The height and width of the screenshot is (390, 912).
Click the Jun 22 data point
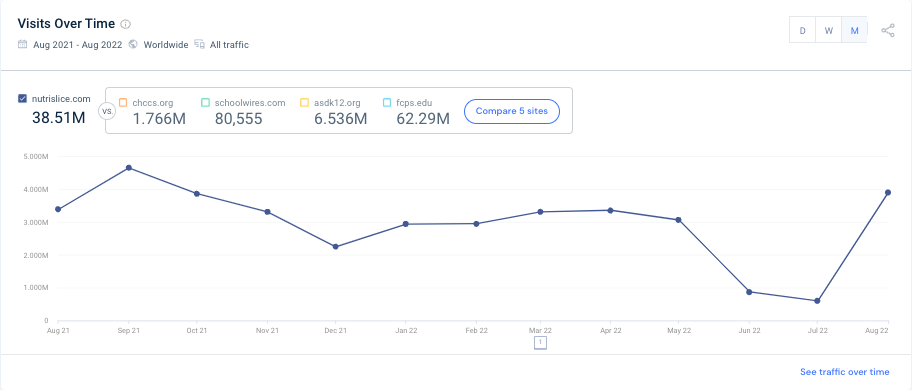749,292
